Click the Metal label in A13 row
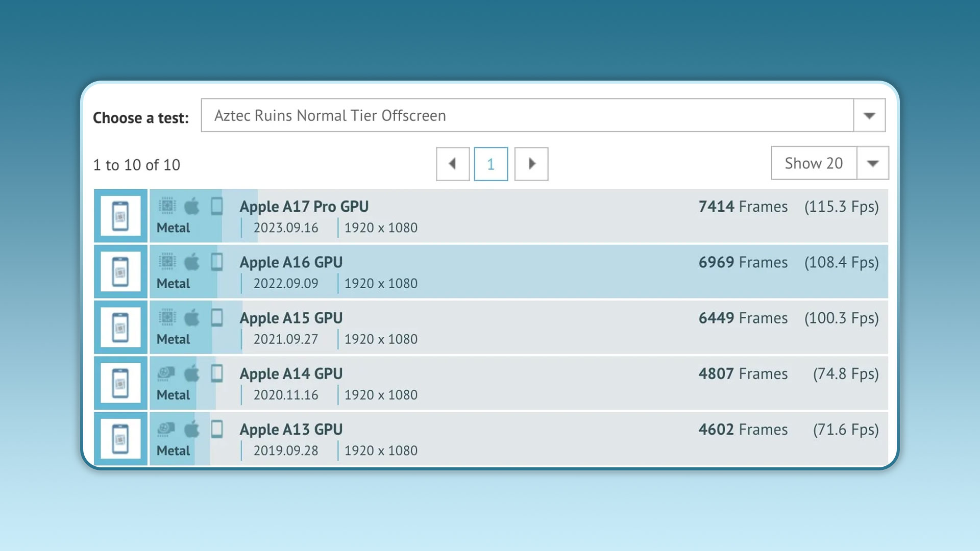 pyautogui.click(x=173, y=451)
